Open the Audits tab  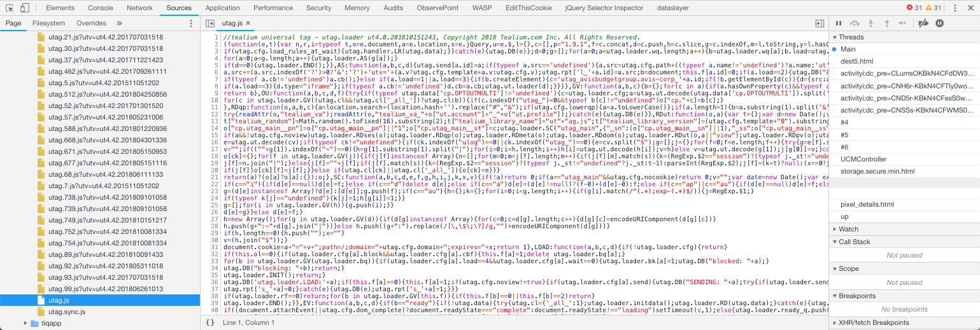click(394, 8)
